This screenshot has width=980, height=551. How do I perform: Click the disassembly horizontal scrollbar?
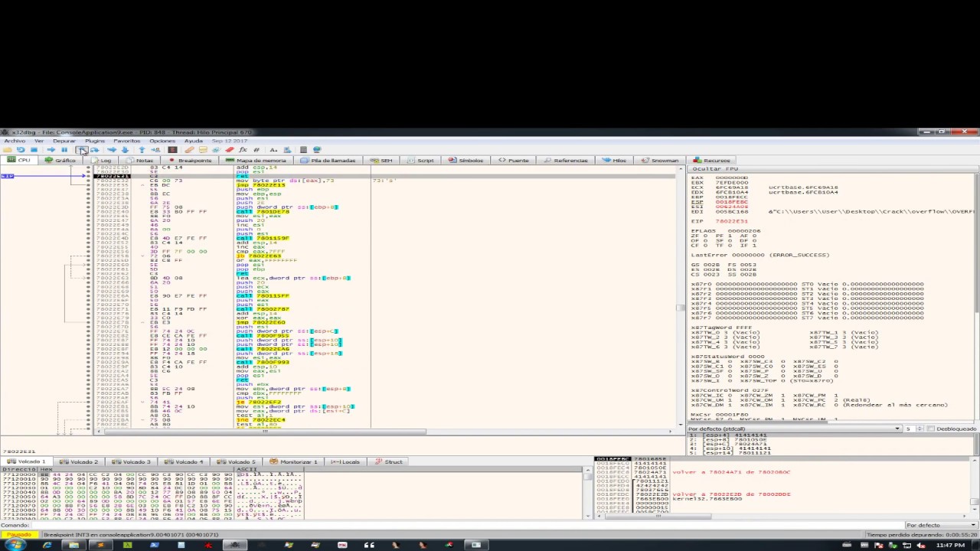coord(387,432)
